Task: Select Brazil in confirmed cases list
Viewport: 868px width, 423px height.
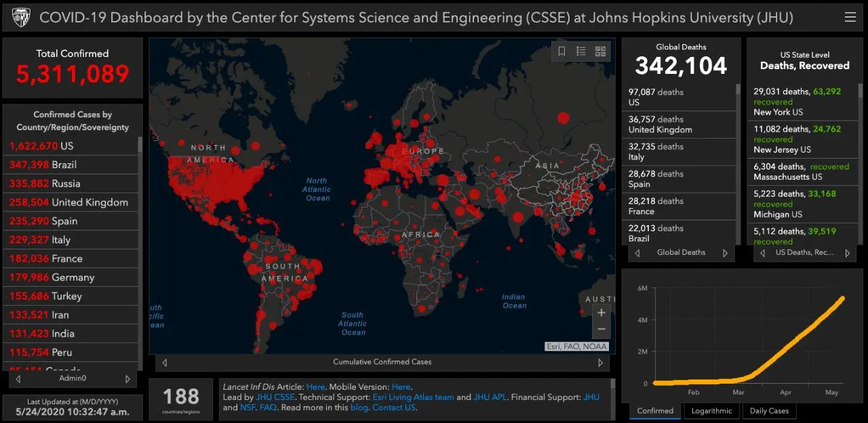Action: (64, 165)
